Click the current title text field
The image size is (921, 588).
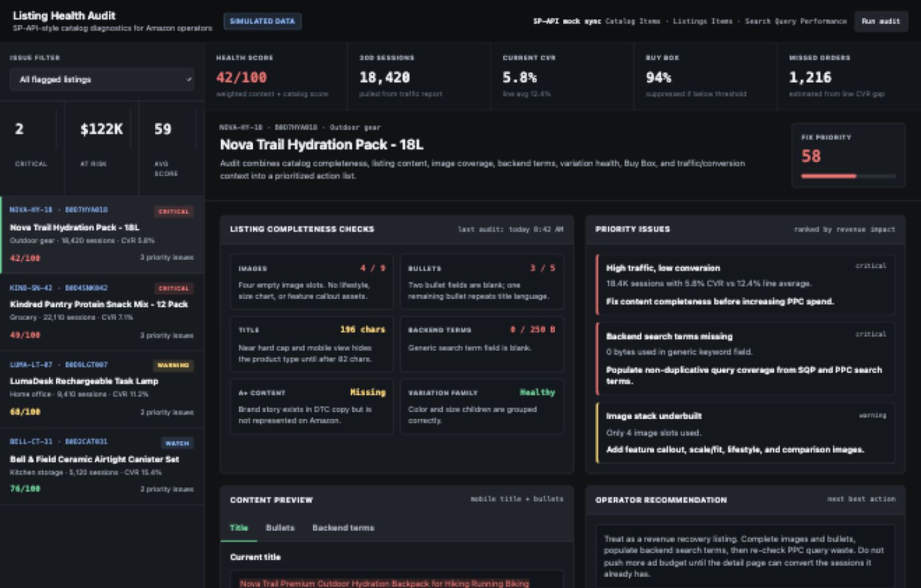tap(397, 580)
